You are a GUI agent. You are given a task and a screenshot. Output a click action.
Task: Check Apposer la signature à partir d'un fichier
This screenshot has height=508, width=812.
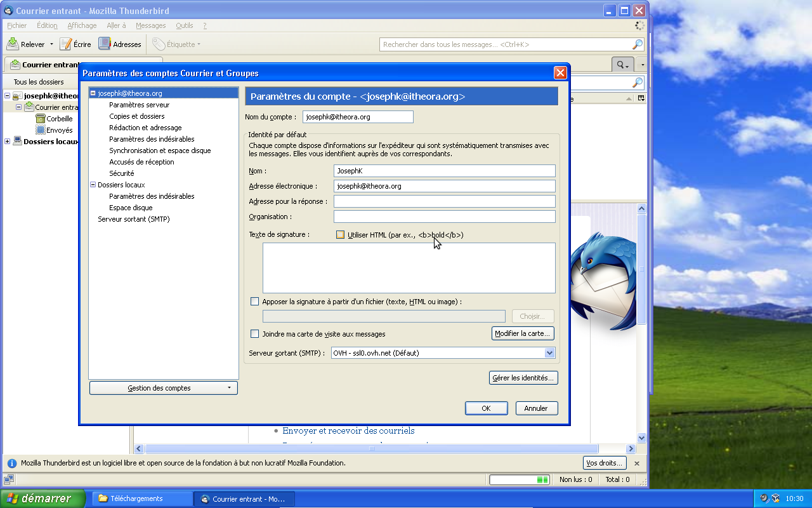click(x=255, y=302)
